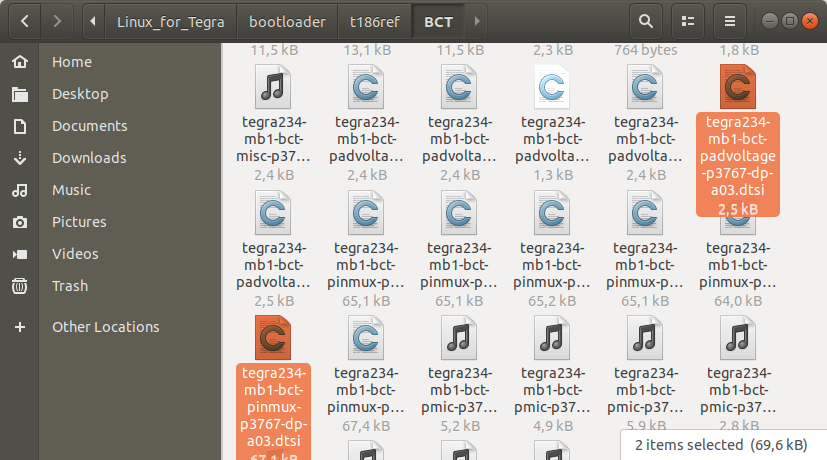The width and height of the screenshot is (827, 460).
Task: Open Desktop in the sidebar
Action: (80, 94)
